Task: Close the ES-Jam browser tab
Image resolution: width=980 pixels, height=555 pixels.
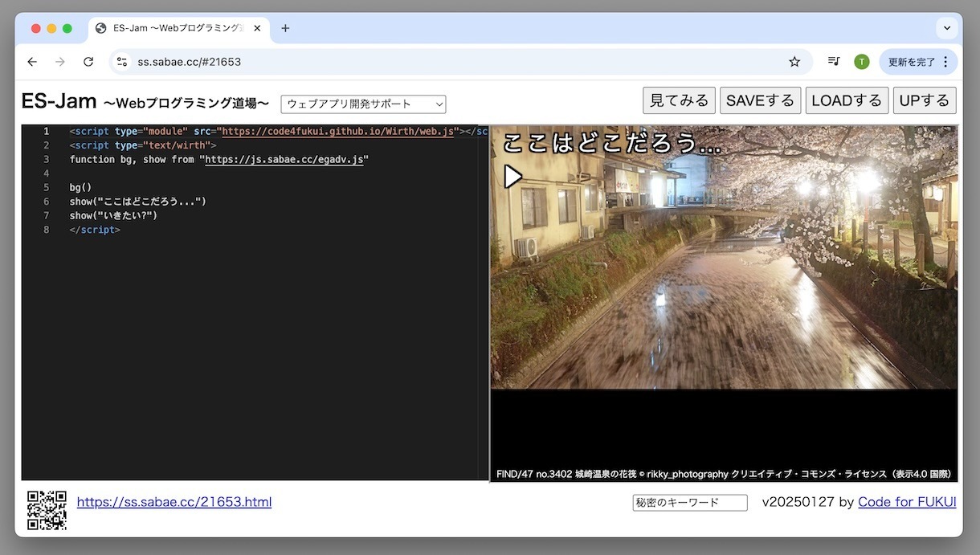Action: tap(258, 28)
